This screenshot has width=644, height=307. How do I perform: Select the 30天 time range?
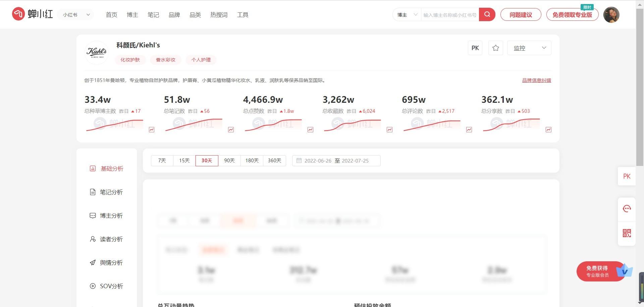coord(207,161)
